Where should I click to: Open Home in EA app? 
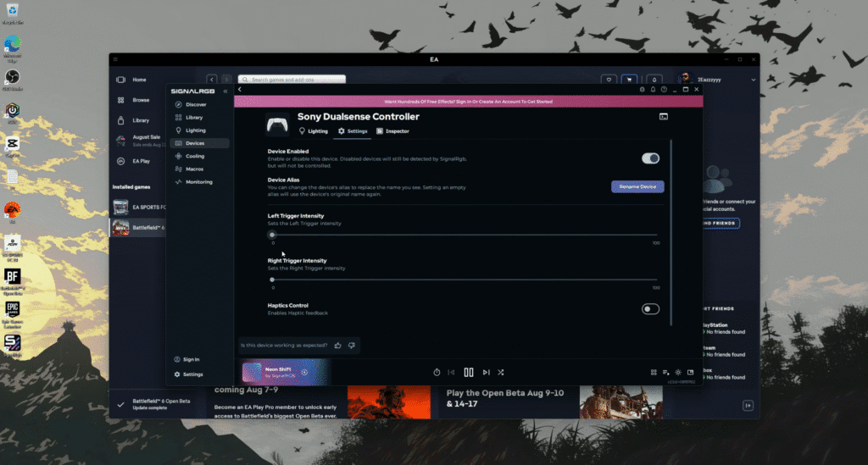click(x=131, y=80)
